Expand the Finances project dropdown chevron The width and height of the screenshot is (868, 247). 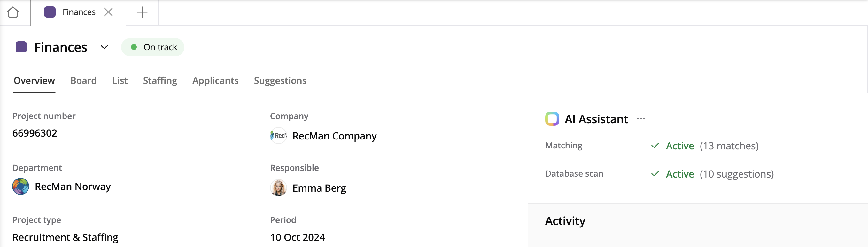click(104, 47)
